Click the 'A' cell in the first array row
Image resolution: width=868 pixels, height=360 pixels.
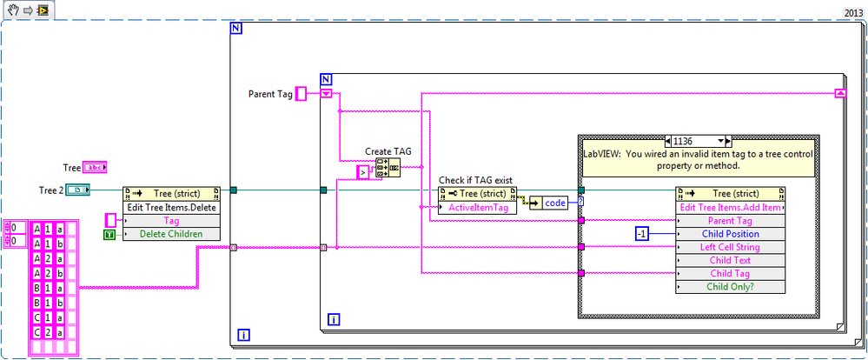pyautogui.click(x=37, y=229)
